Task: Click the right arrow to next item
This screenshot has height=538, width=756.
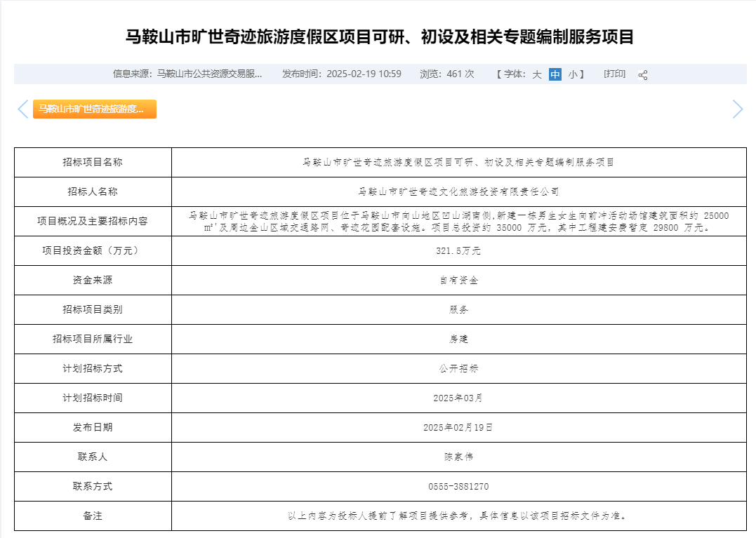Action: (x=738, y=109)
